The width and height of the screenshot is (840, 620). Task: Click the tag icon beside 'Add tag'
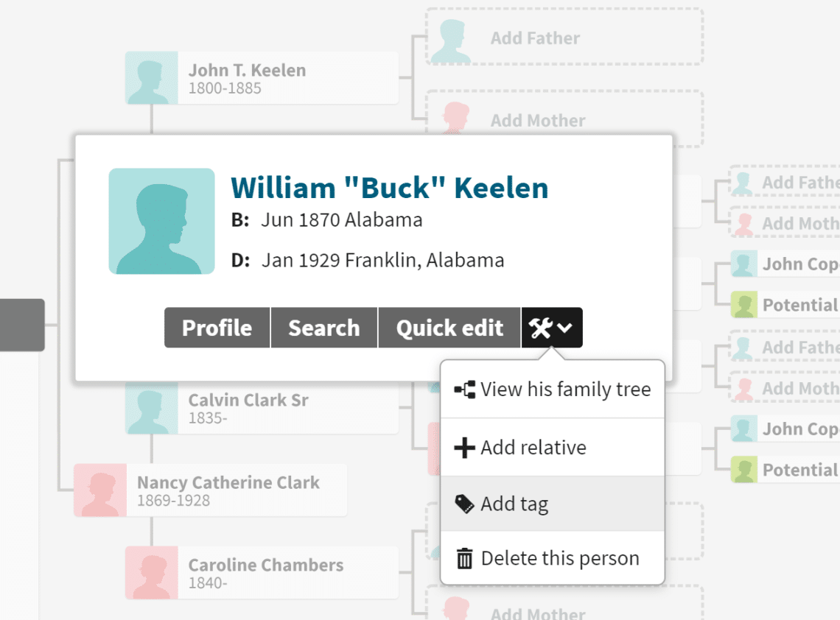click(464, 504)
